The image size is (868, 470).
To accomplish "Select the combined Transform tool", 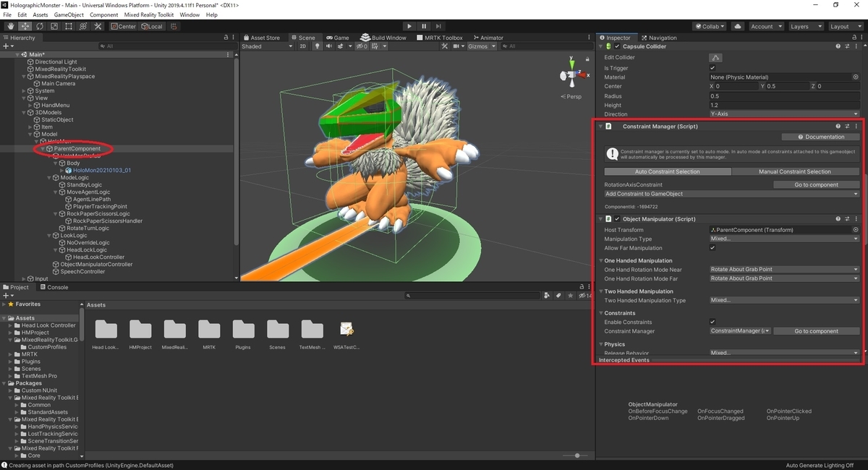I will tap(82, 26).
